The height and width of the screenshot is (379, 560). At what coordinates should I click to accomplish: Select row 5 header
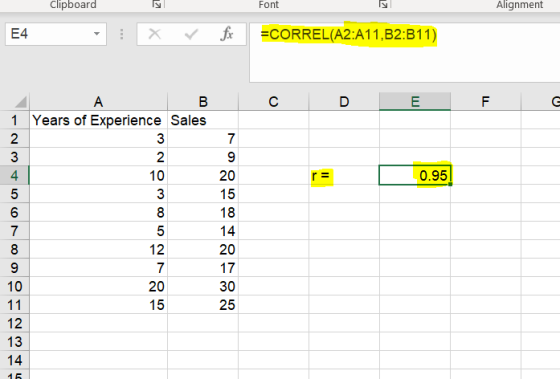click(14, 194)
